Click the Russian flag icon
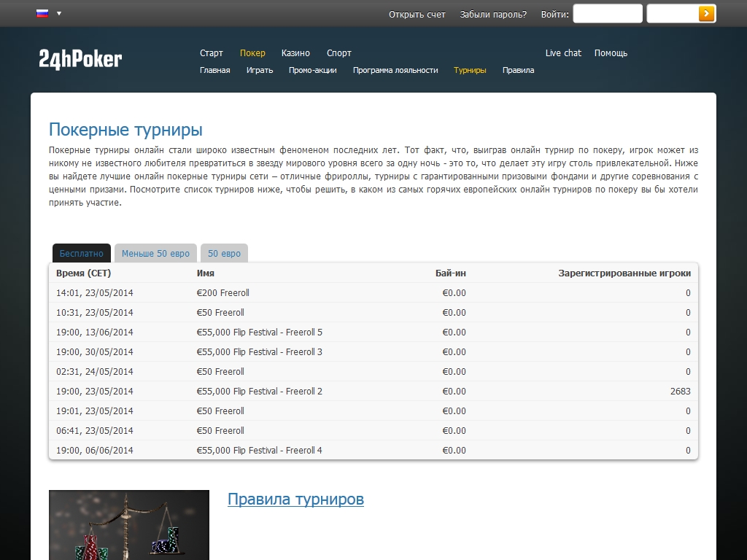The image size is (747, 560). pos(42,13)
